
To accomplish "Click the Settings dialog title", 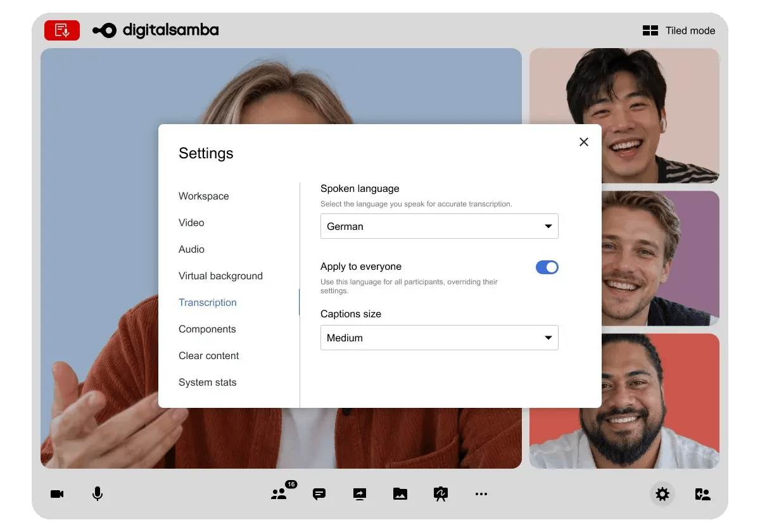I will (206, 153).
